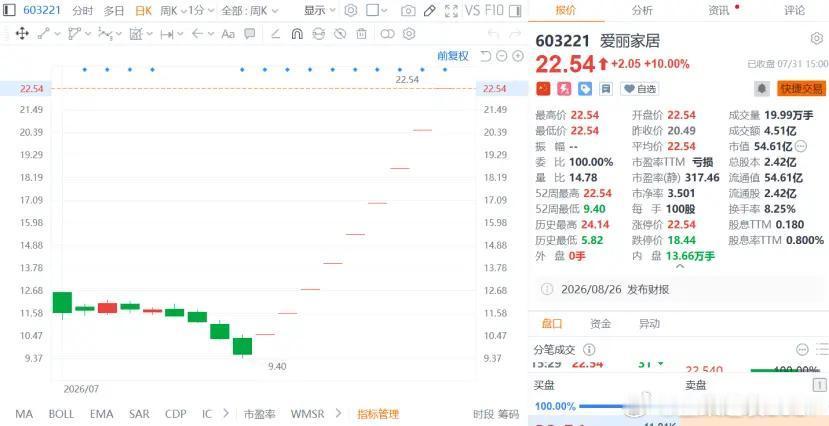Expand line tool dropdown arrow
The width and height of the screenshot is (829, 426).
pyautogui.click(x=57, y=34)
